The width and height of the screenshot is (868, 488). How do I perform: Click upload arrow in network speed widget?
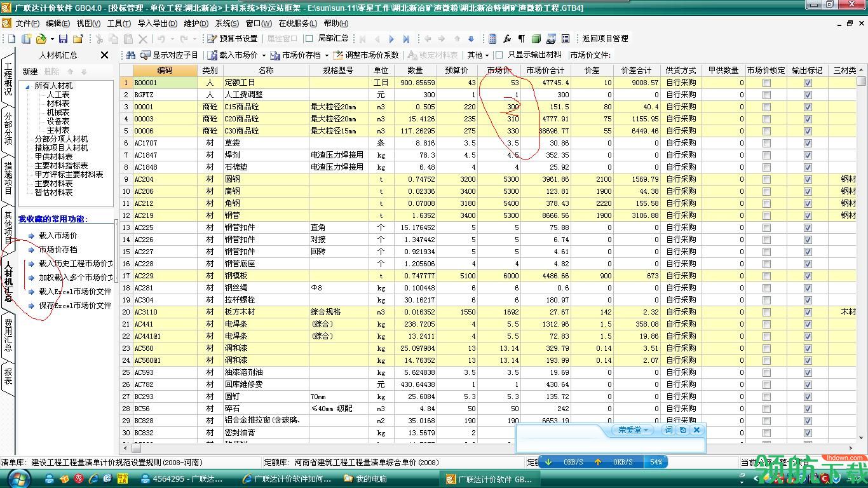[598, 462]
